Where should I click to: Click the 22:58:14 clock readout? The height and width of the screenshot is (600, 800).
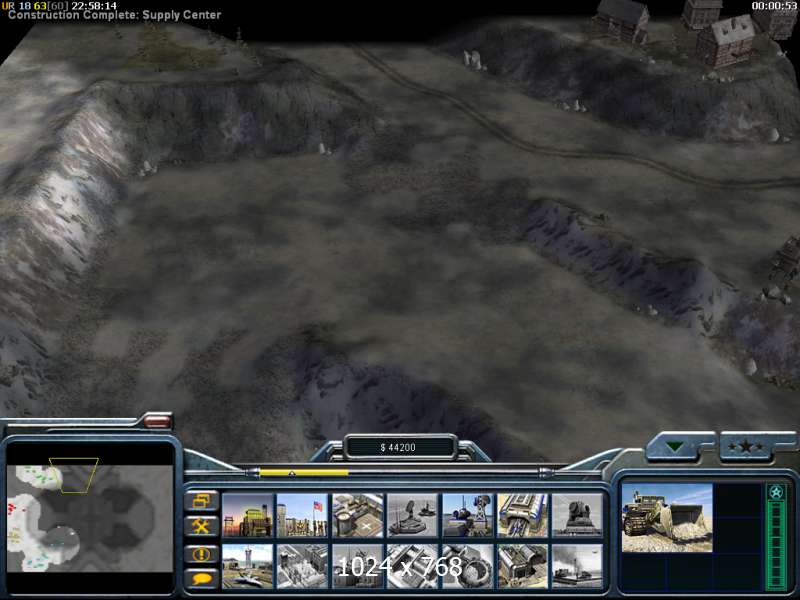(94, 6)
